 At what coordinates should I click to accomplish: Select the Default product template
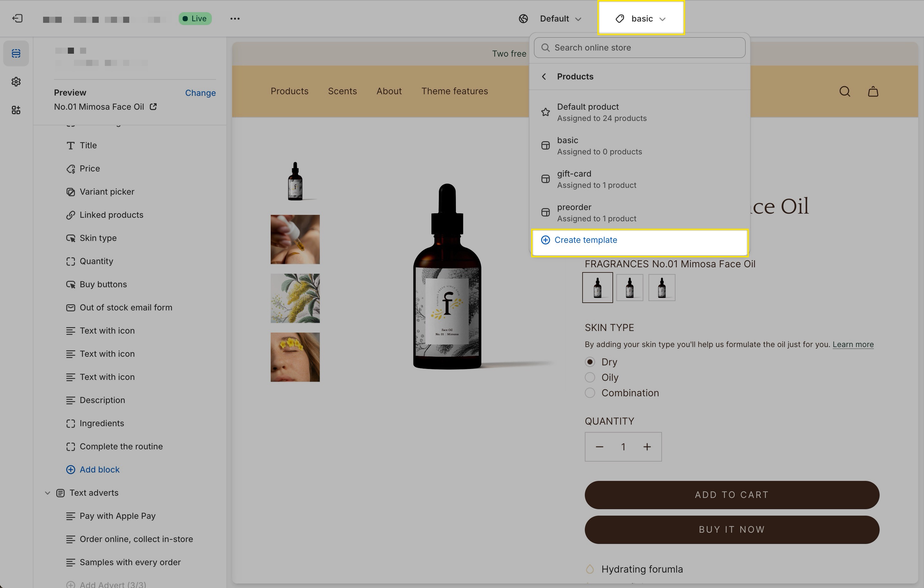pos(640,112)
